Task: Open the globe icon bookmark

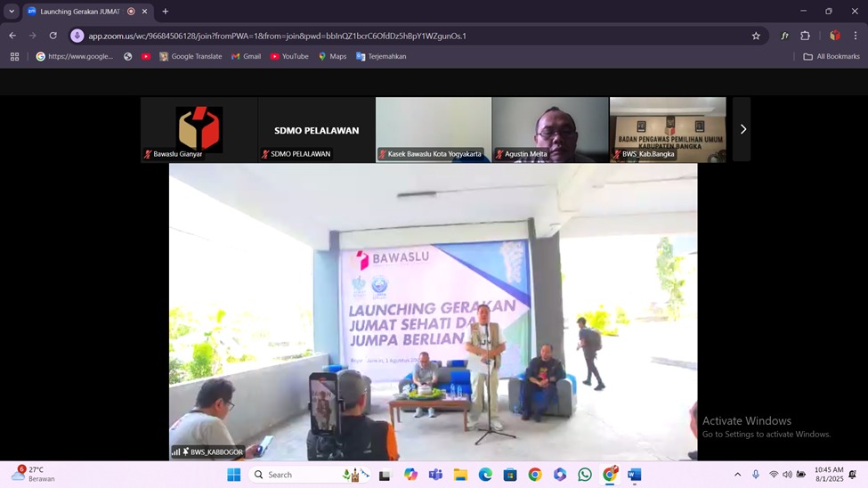Action: tap(128, 56)
